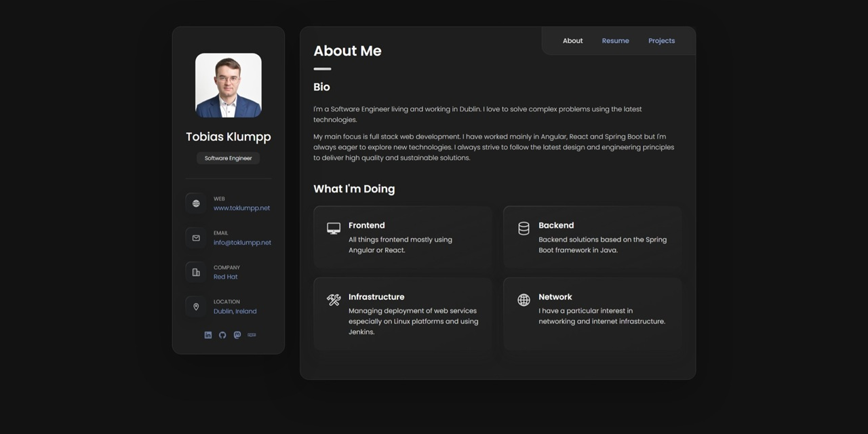This screenshot has height=434, width=868.
Task: Open the Red Hat company link
Action: click(x=225, y=277)
